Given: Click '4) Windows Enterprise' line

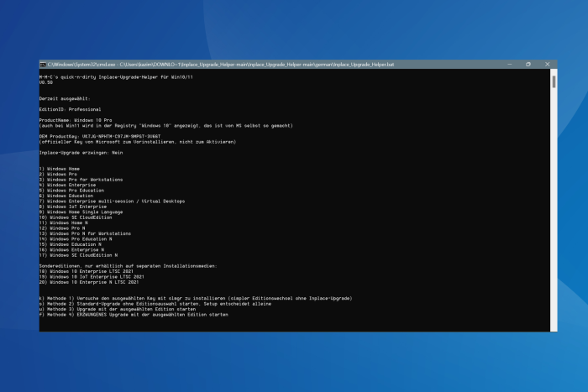Looking at the screenshot, I should click(67, 186).
